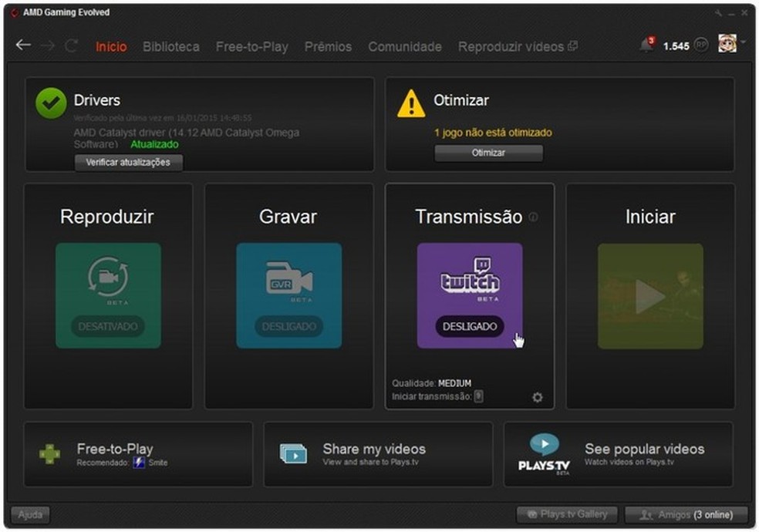Click the Smite recommended game name
This screenshot has width=759, height=532.
click(158, 463)
